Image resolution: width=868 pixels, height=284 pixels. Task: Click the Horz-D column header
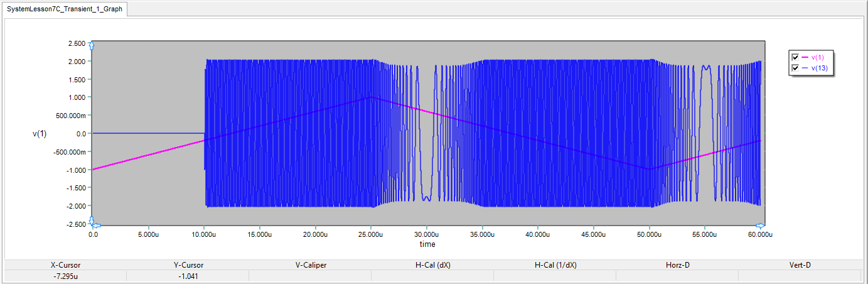point(678,265)
